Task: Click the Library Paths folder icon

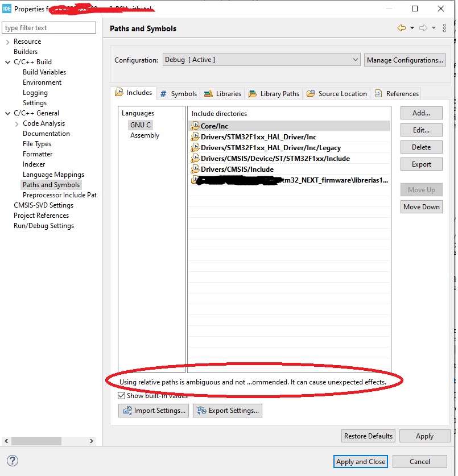Action: [253, 93]
